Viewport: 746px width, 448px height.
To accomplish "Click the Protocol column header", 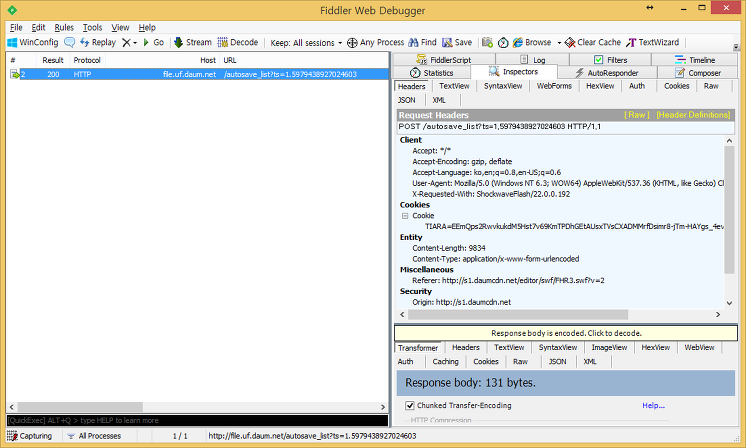I will pyautogui.click(x=87, y=60).
